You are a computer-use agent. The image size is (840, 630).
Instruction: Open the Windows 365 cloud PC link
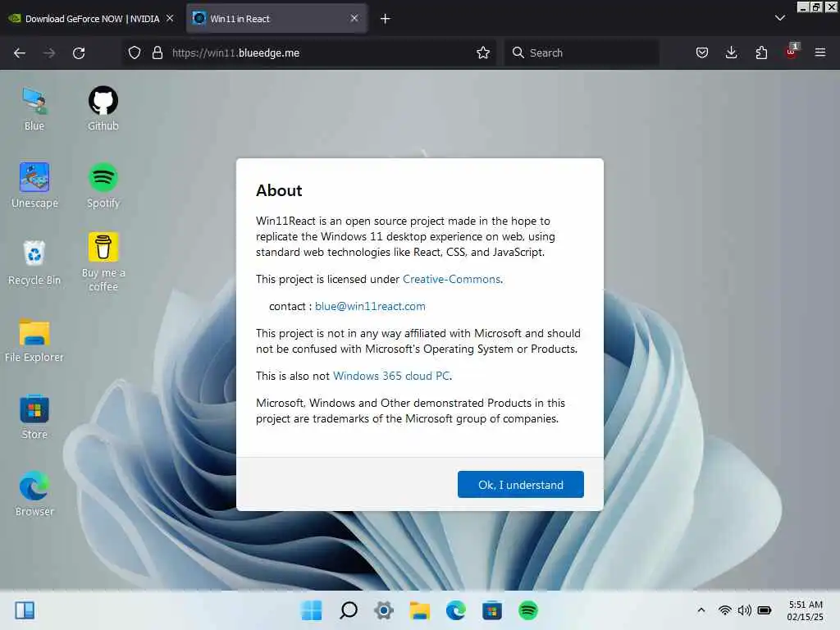click(391, 376)
